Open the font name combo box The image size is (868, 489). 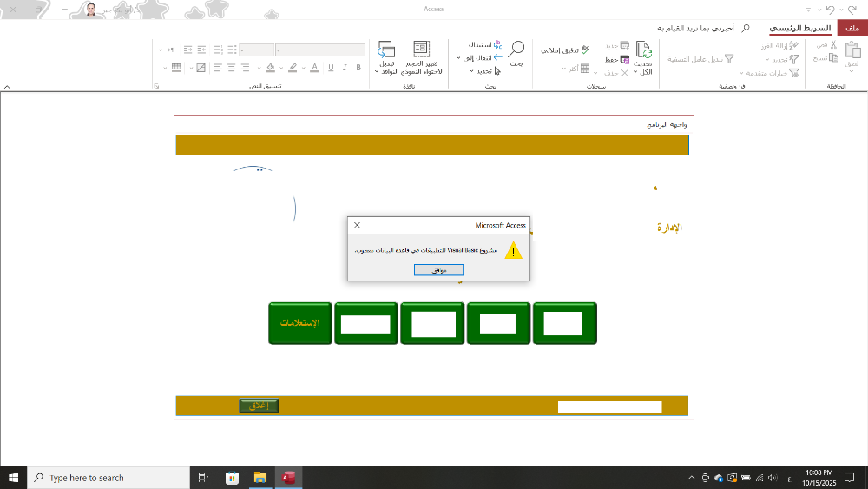[320, 50]
